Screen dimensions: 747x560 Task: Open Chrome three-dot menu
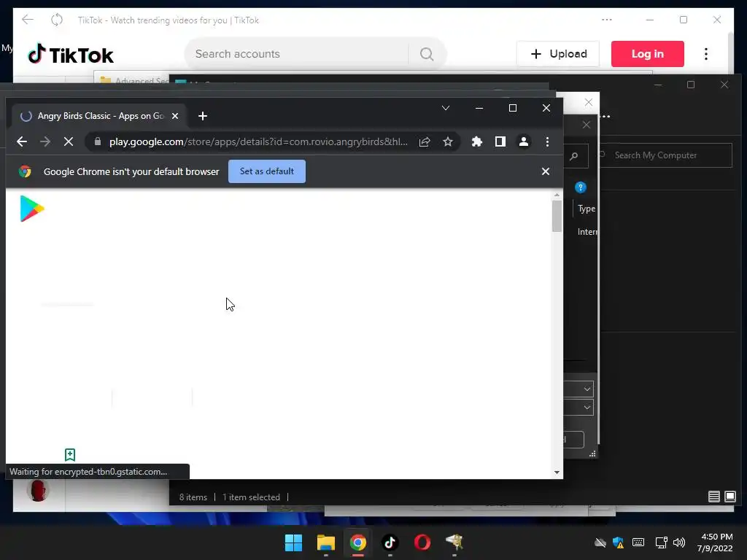pos(547,141)
